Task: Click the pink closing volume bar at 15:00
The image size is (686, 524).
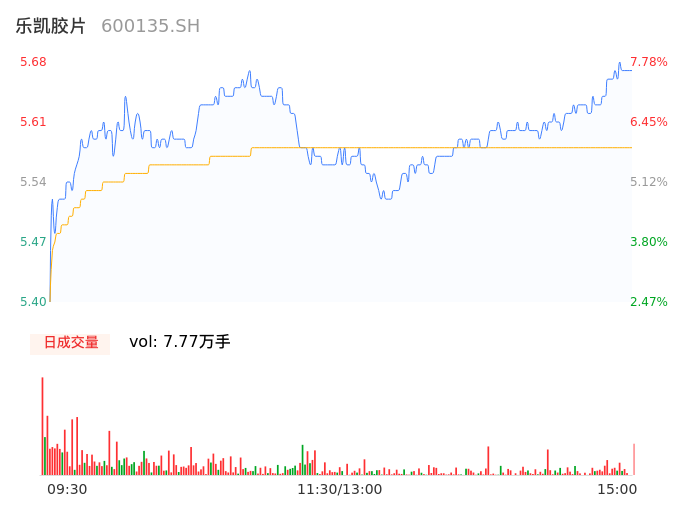Action: click(x=634, y=460)
